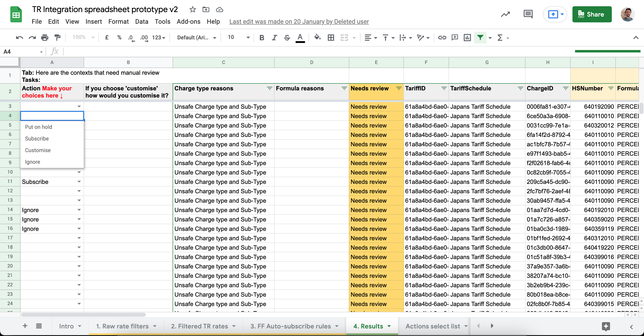The width and height of the screenshot is (644, 336).
Task: Open the font family dropdown
Action: [x=197, y=38]
